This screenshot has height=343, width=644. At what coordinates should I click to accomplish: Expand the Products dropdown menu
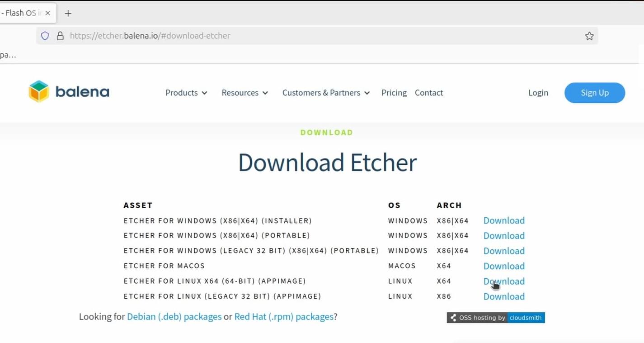[x=186, y=93]
